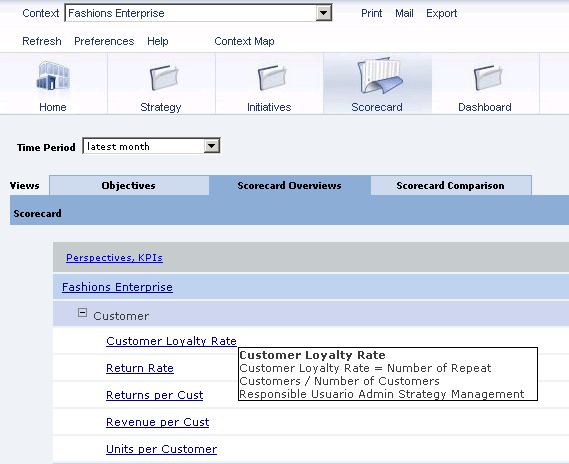Viewport: 569px width, 464px height.
Task: Open the Customer Loyalty Rate KPI
Action: 171,341
